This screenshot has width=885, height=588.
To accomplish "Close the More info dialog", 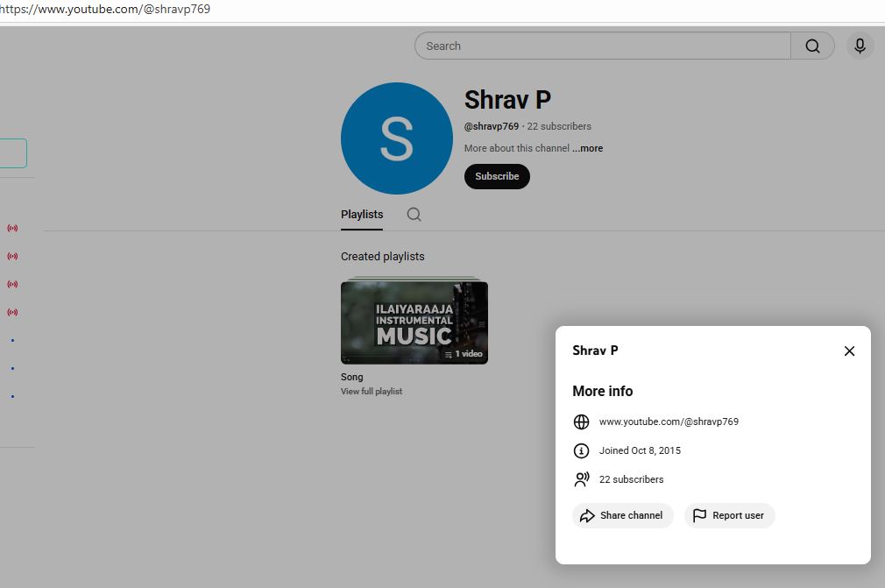I will (848, 351).
